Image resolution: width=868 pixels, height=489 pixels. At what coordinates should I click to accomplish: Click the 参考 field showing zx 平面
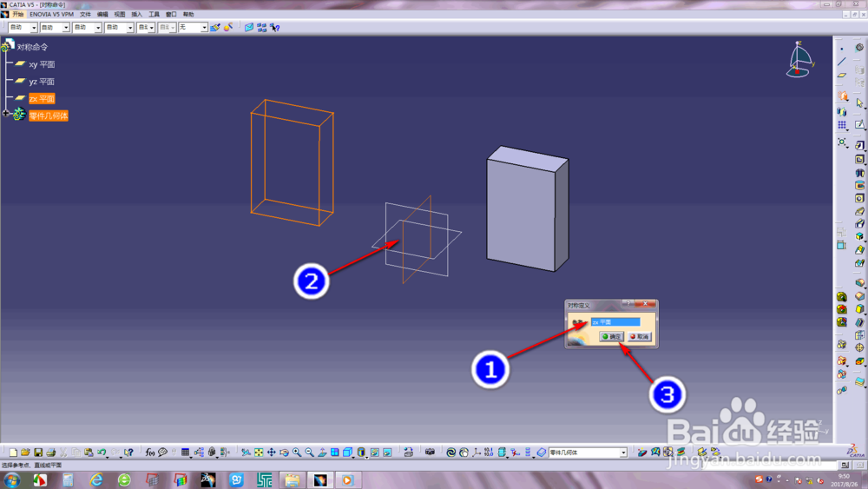[615, 321]
